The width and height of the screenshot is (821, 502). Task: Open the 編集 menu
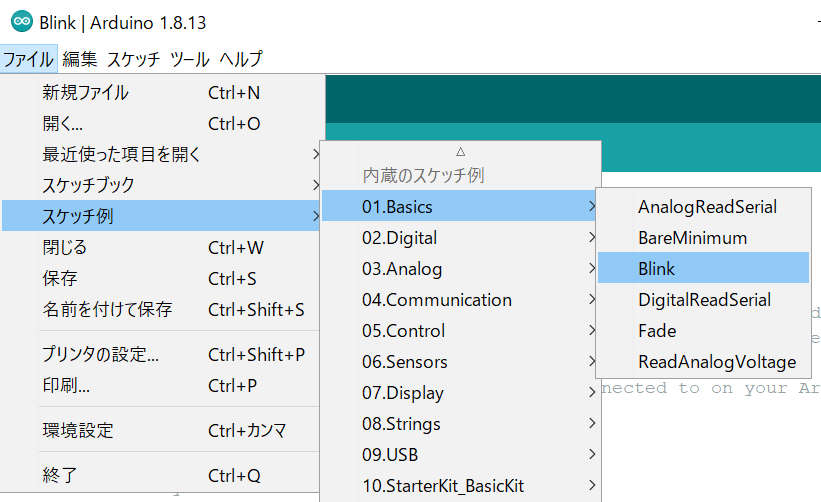(x=80, y=59)
